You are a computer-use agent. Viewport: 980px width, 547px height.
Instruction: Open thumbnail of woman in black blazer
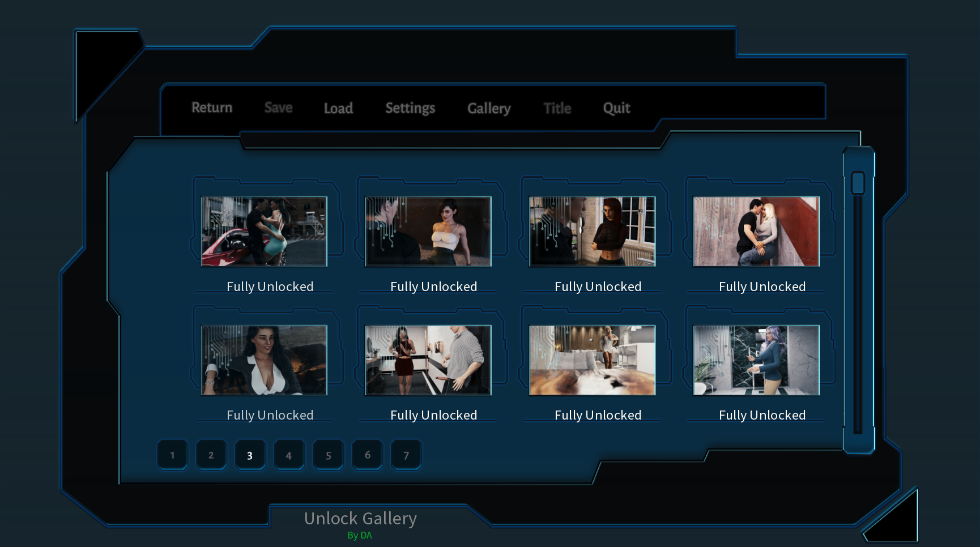coord(264,360)
